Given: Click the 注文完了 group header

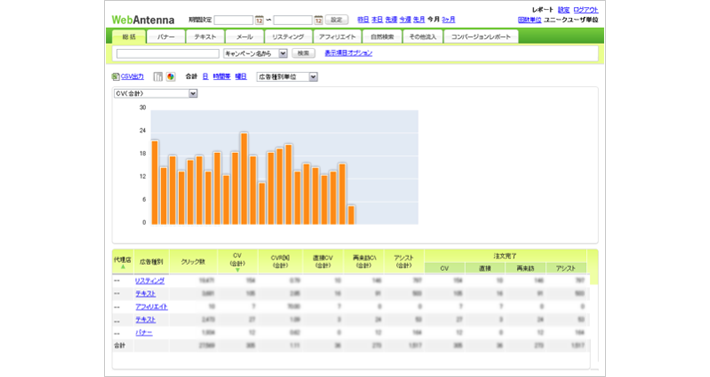Looking at the screenshot, I should tap(505, 256).
